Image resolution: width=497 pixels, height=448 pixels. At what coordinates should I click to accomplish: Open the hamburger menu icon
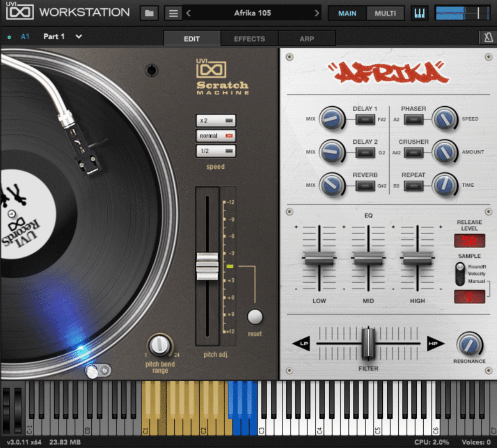[x=173, y=13]
